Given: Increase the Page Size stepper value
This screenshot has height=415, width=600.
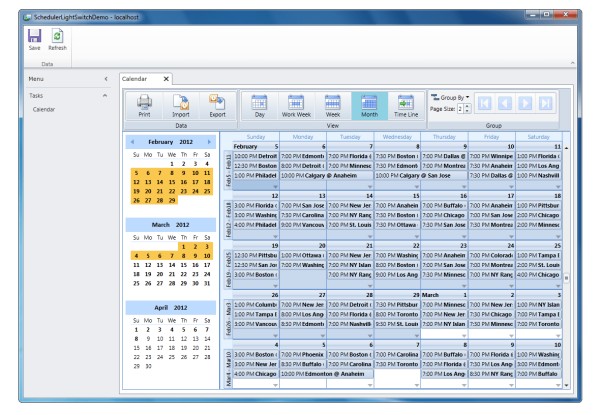Looking at the screenshot, I should tap(468, 105).
